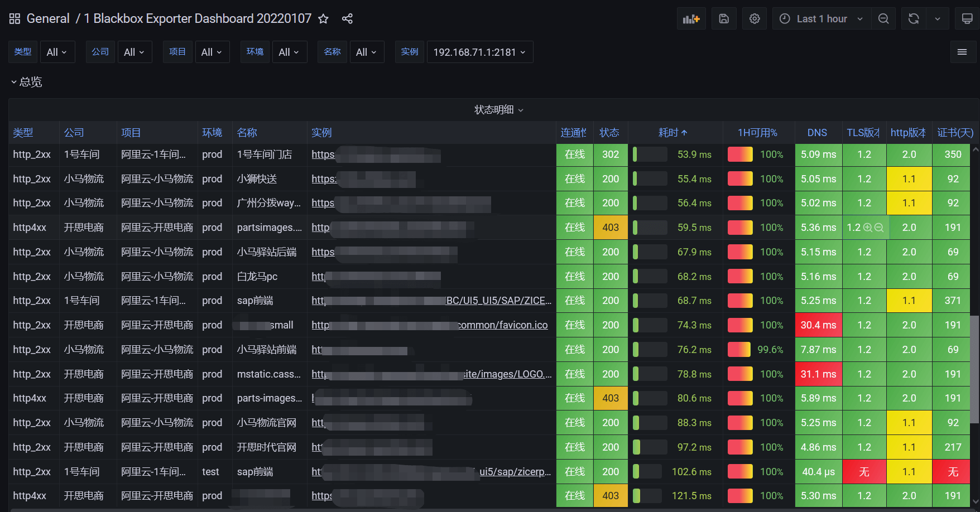Share the dashboard via share icon
The height and width of the screenshot is (512, 980).
347,19
